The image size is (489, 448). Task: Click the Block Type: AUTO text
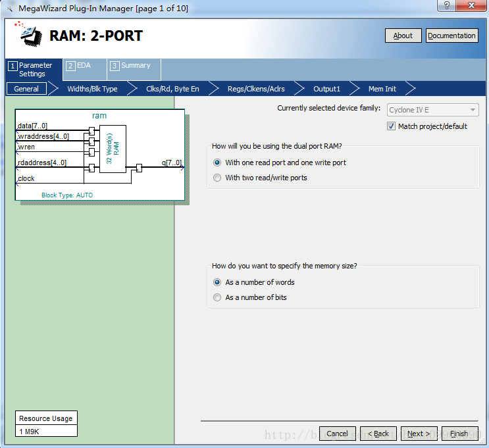coord(67,195)
